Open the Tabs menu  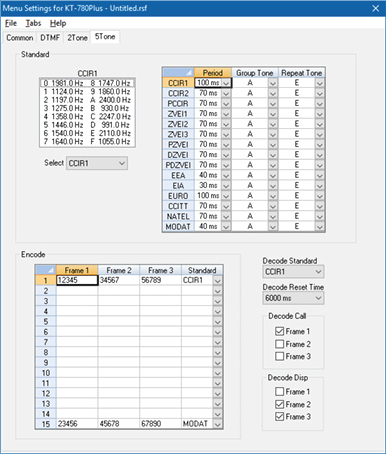(x=33, y=23)
